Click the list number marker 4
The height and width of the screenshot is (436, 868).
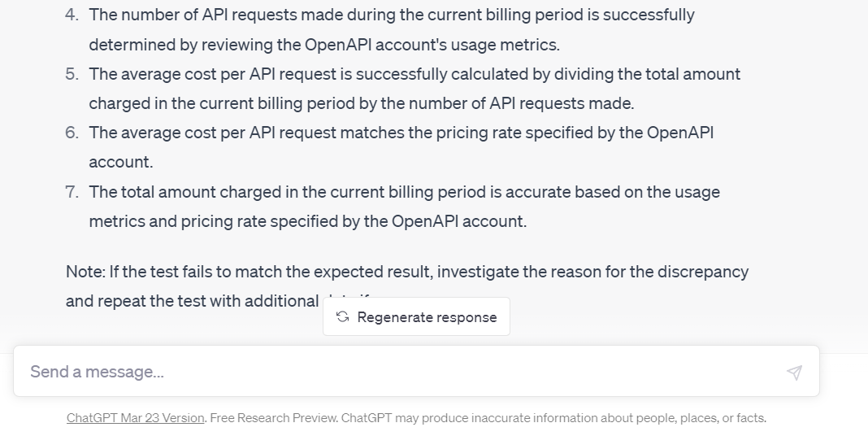72,15
